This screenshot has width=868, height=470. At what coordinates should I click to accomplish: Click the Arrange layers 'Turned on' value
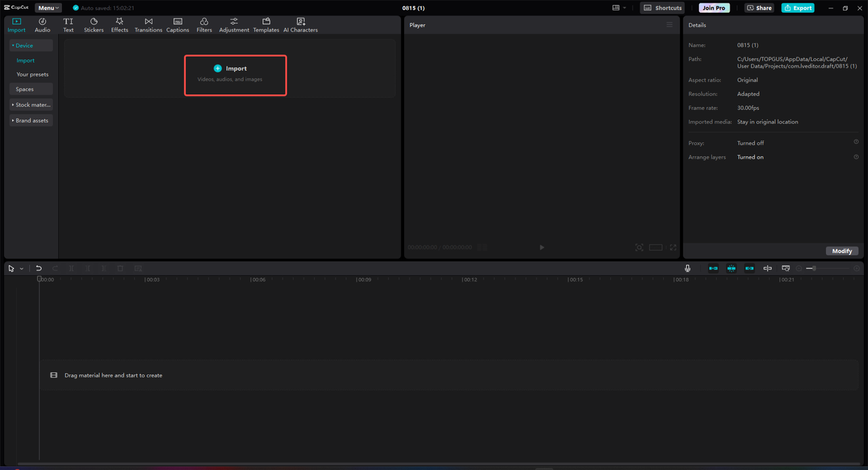tap(750, 157)
